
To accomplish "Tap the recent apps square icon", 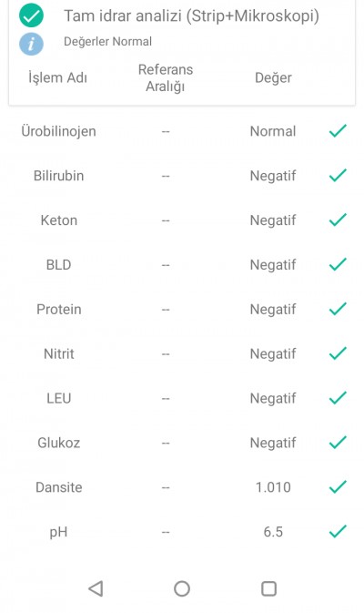I will coord(268,588).
